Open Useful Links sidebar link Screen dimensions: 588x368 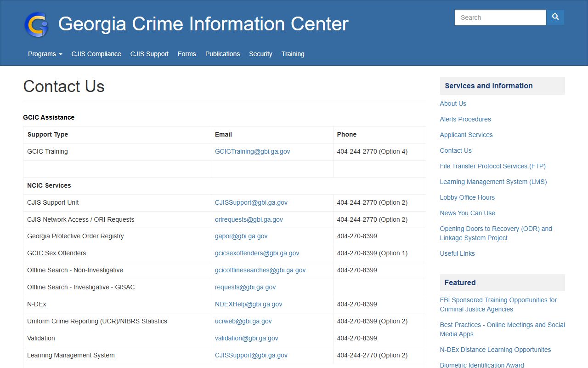coord(458,253)
